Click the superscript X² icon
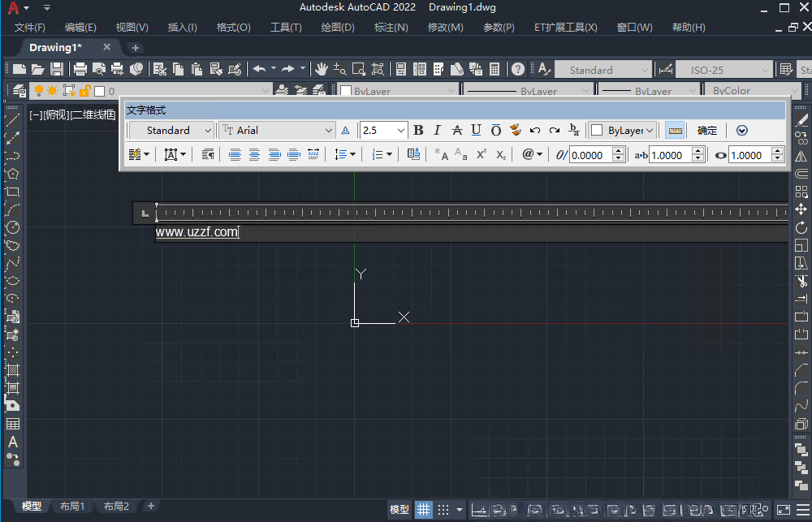812x522 pixels. (x=481, y=154)
